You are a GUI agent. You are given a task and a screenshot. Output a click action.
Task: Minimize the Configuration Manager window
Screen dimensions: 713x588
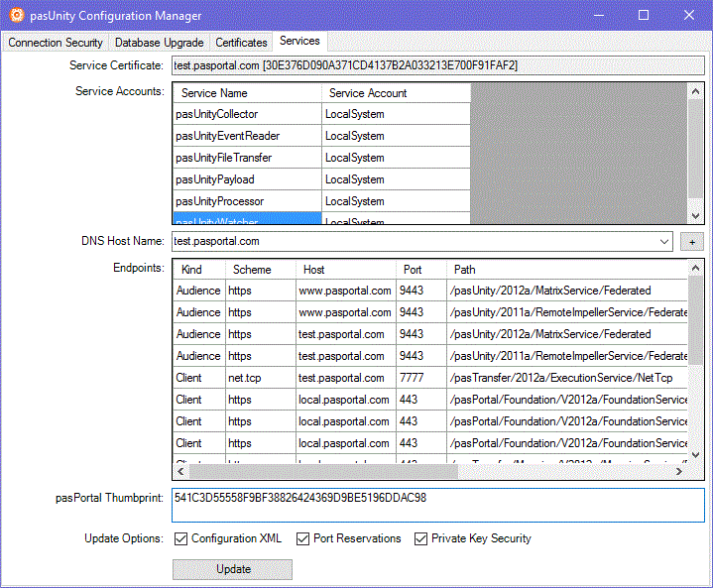[599, 15]
